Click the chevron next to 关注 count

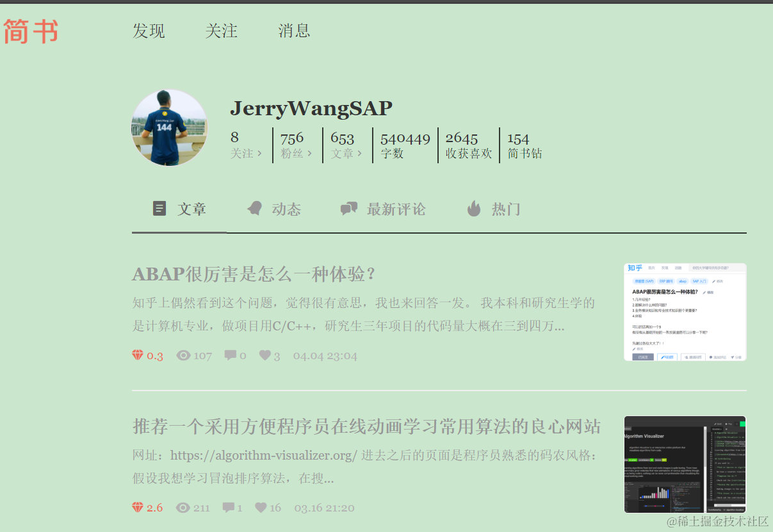pos(259,154)
